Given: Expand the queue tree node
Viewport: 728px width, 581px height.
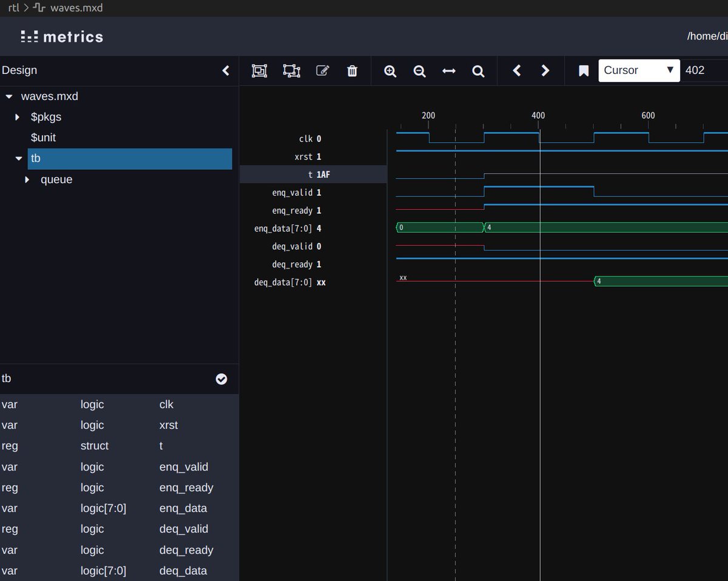Looking at the screenshot, I should (x=27, y=180).
